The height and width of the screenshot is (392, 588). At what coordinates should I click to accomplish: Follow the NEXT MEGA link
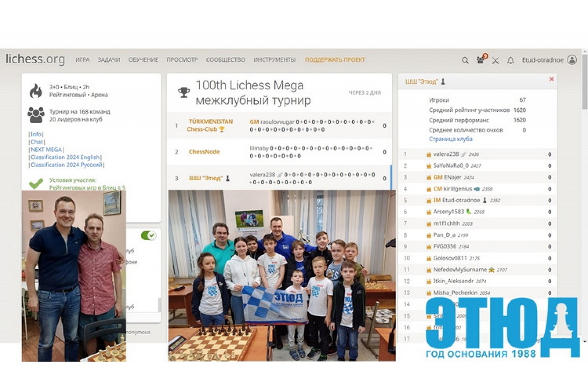click(47, 149)
